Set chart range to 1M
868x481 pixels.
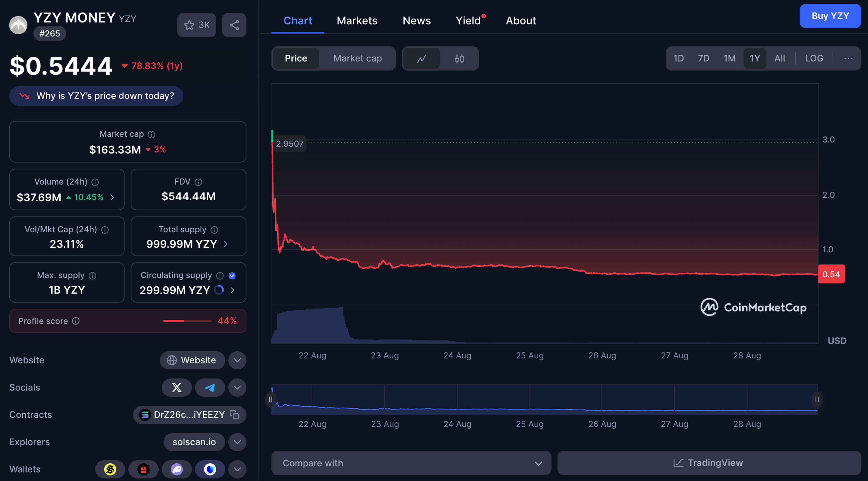coord(729,58)
